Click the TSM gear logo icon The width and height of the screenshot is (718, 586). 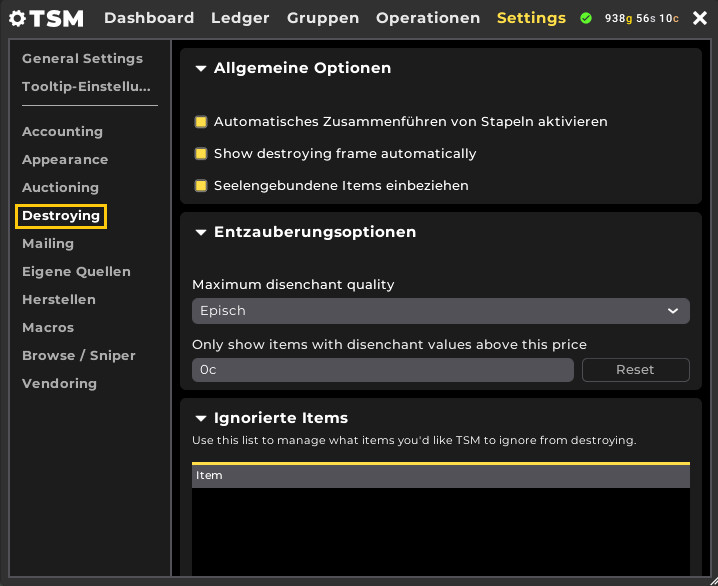point(17,19)
